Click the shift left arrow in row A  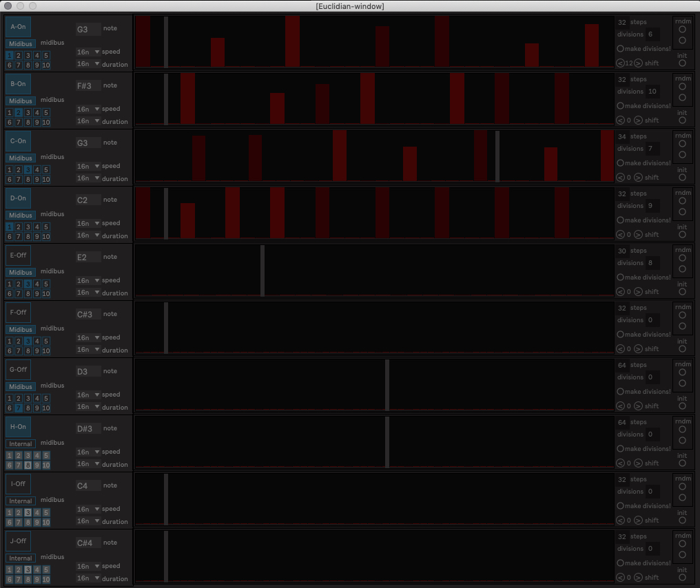click(620, 63)
